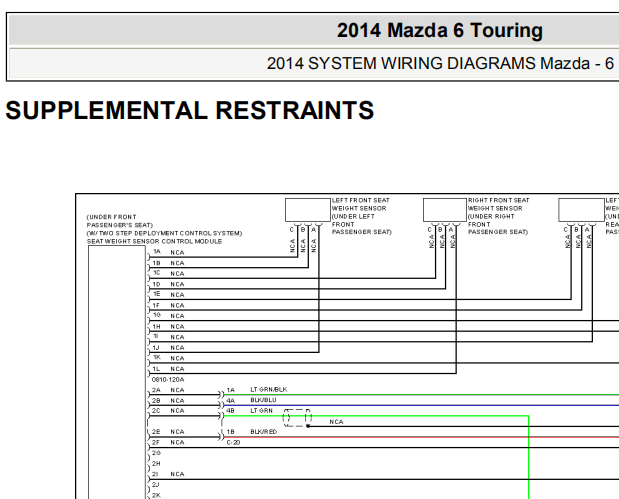
Task: Click pin label "2H" on the control module
Action: (156, 463)
